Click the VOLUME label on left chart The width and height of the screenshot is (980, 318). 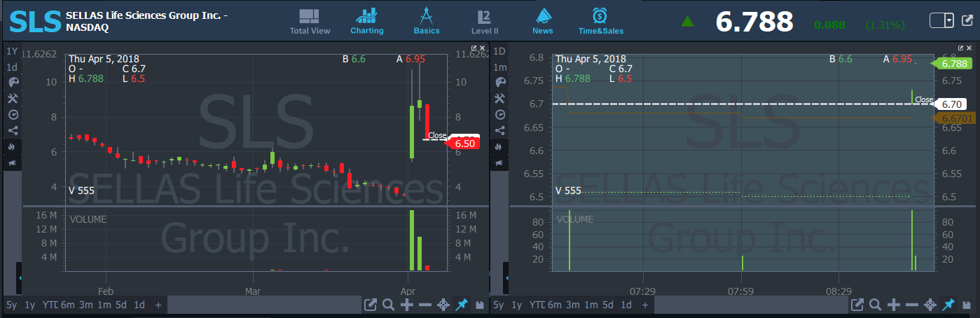point(88,219)
